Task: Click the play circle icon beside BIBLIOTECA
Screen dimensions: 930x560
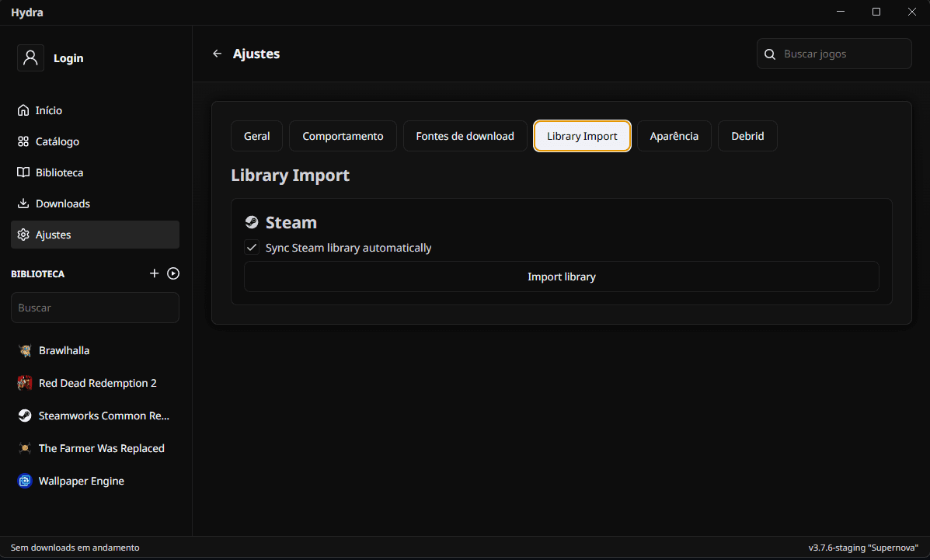Action: click(x=172, y=273)
